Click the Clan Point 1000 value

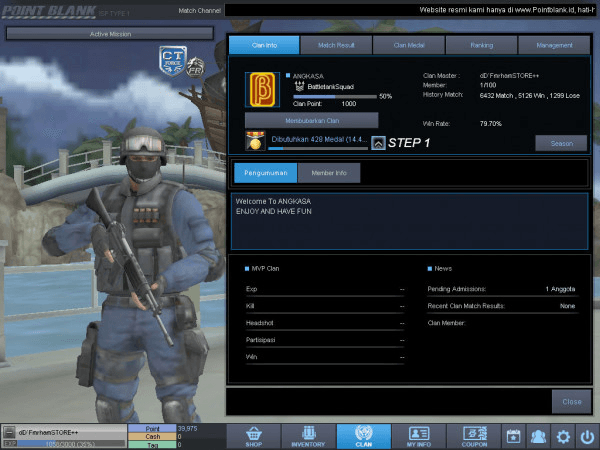pos(349,104)
